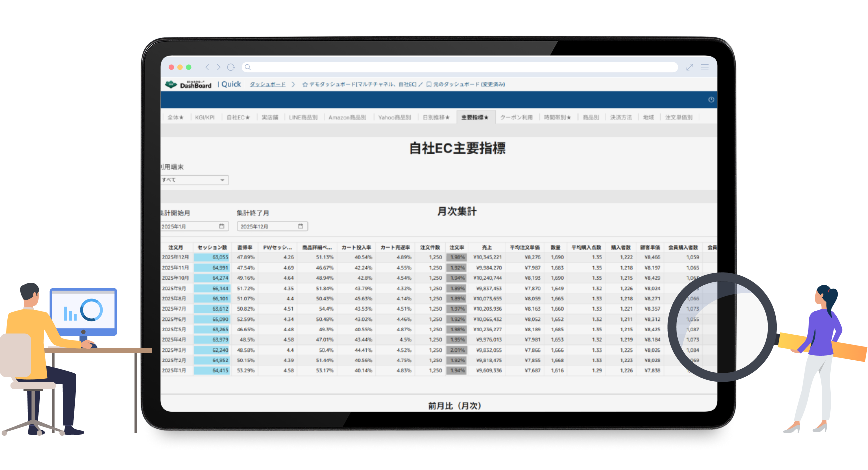This screenshot has width=868, height=470.
Task: Click the browser back arrow
Action: point(207,67)
